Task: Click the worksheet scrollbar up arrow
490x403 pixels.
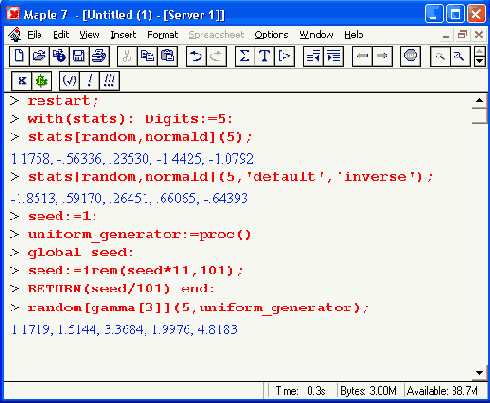Action: tap(479, 100)
